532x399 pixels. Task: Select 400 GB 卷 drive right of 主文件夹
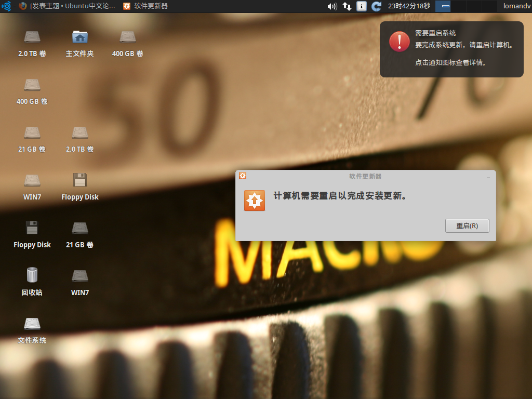point(128,44)
